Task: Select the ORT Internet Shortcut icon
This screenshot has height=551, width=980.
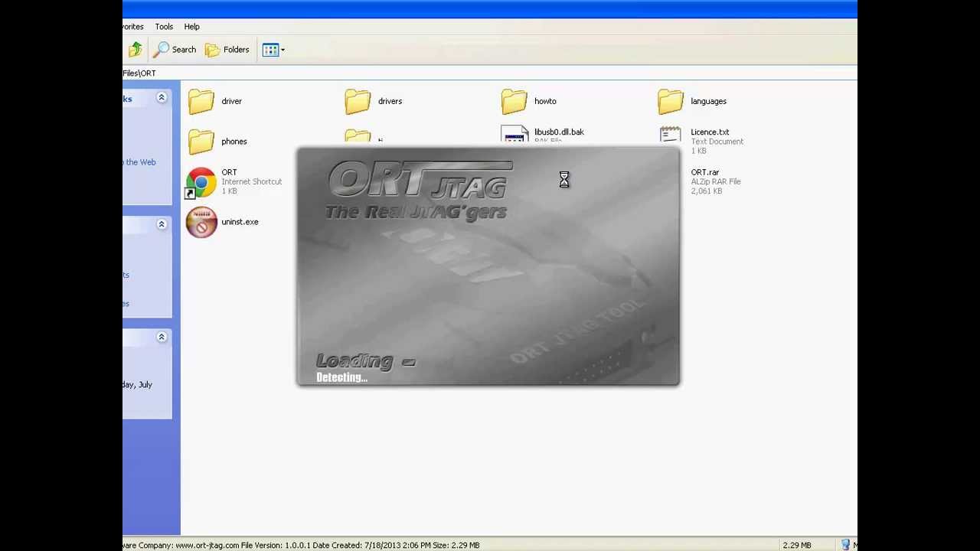Action: (201, 182)
